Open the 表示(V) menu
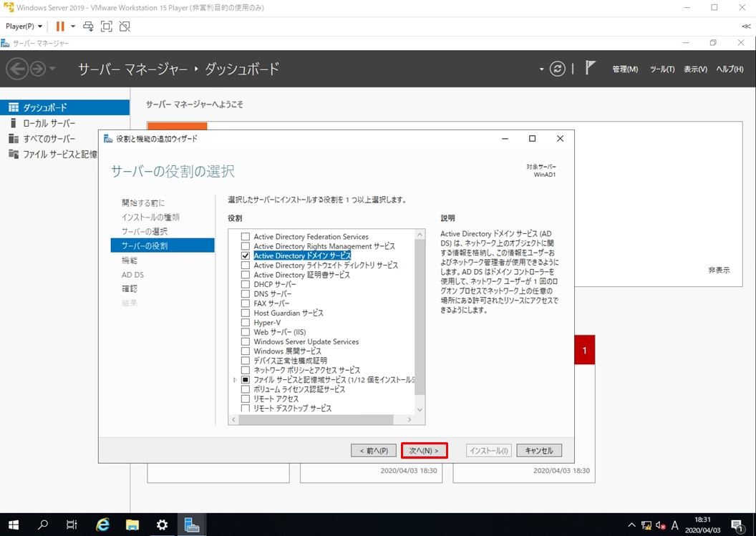 tap(695, 69)
